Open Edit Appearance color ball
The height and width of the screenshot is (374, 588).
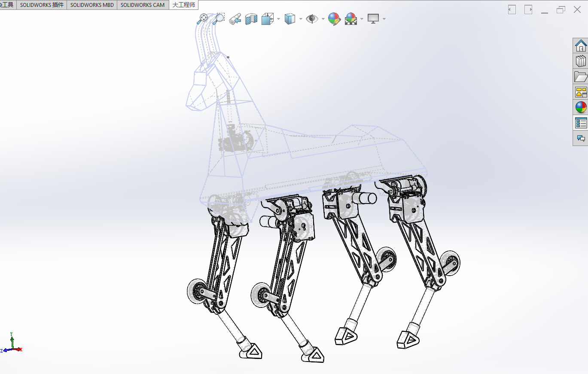point(334,18)
